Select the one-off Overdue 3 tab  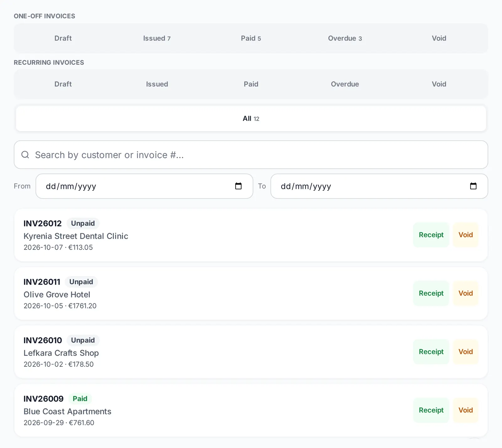(345, 38)
